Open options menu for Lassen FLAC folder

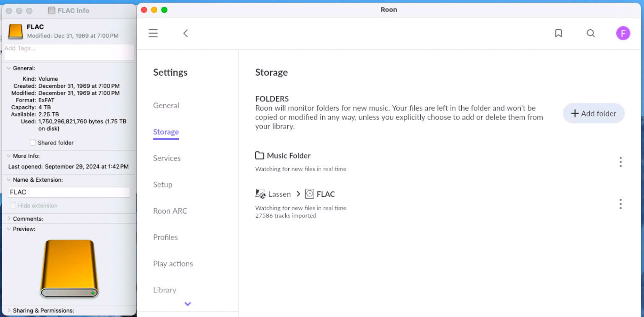[620, 204]
